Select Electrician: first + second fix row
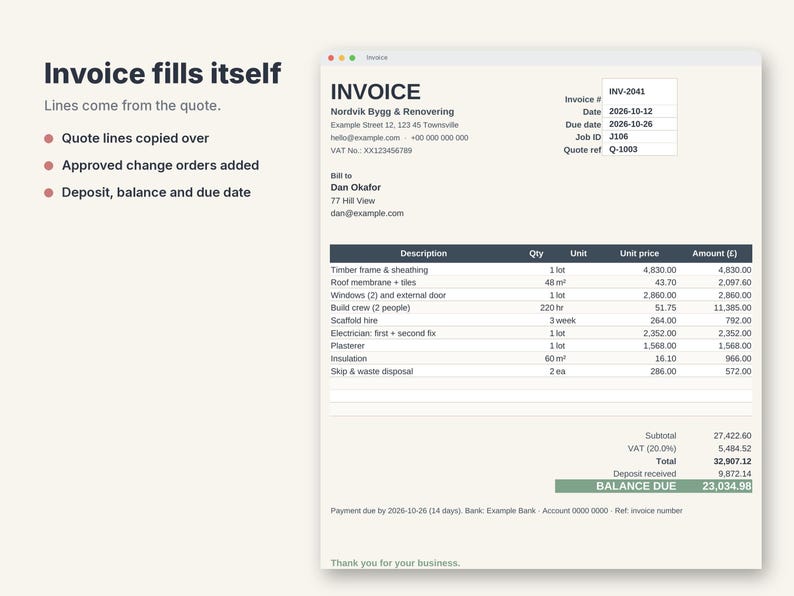This screenshot has width=794, height=596. tap(541, 333)
